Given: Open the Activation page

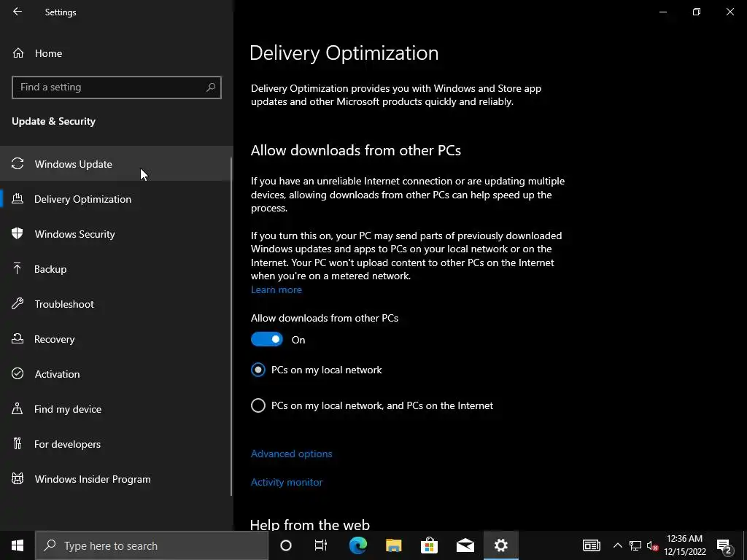Looking at the screenshot, I should tap(116, 374).
